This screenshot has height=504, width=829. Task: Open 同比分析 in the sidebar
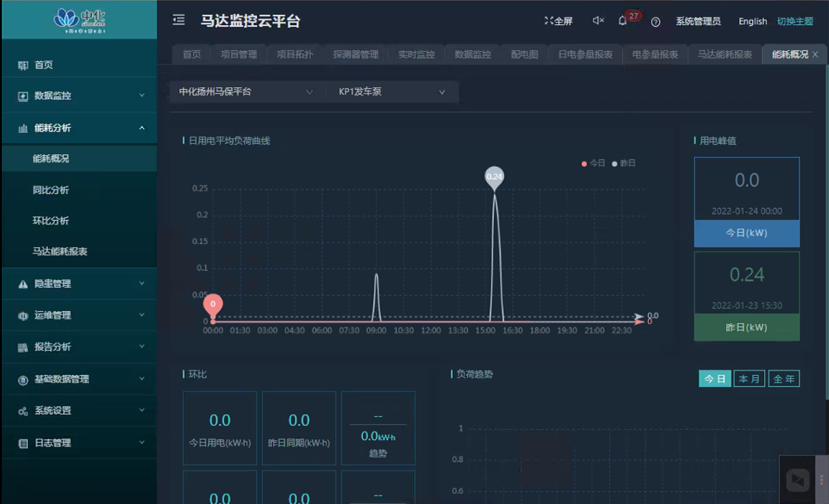pyautogui.click(x=51, y=190)
